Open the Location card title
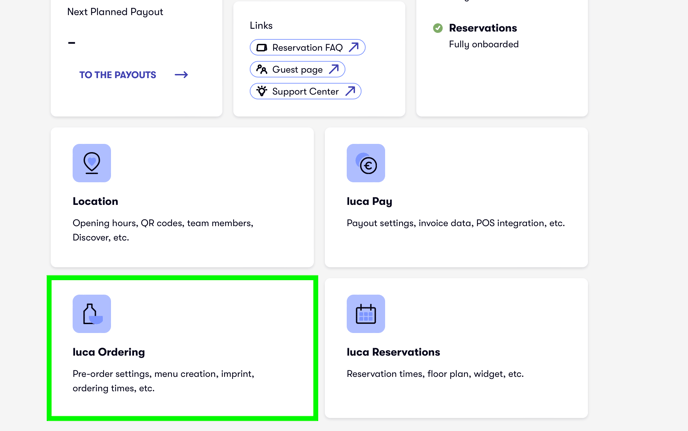This screenshot has width=688, height=431. [x=95, y=201]
